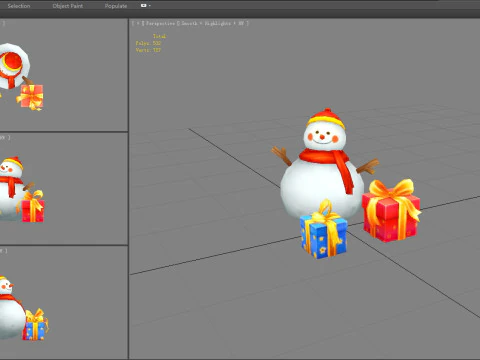480x360 pixels.
Task: Click the Polys count statistic text
Action: [x=148, y=43]
